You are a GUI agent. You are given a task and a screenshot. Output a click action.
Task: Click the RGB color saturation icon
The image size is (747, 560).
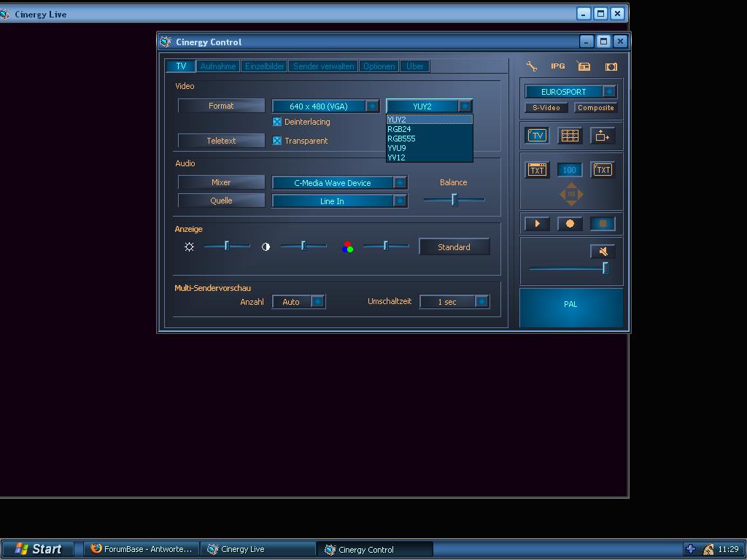point(347,247)
